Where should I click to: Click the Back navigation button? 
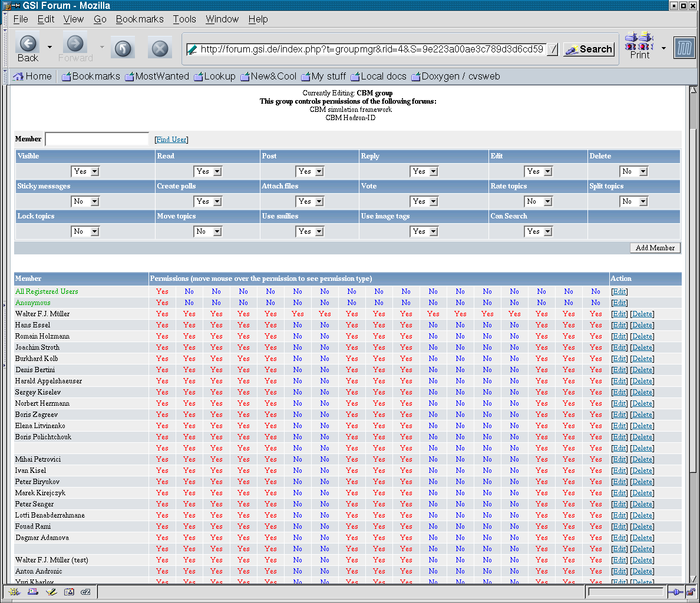click(28, 48)
